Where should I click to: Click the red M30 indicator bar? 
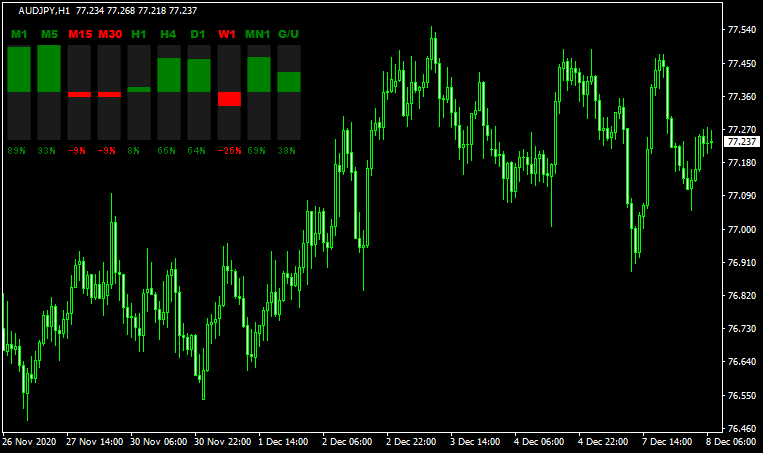[x=109, y=94]
